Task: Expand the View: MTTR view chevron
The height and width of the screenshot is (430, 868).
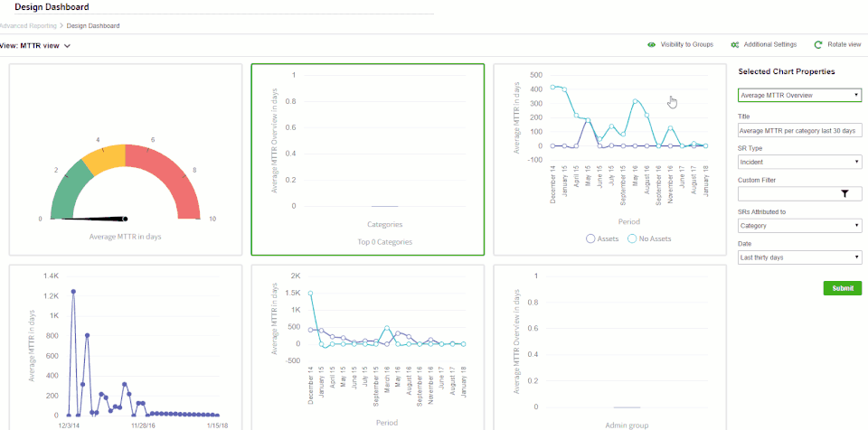Action: point(67,46)
